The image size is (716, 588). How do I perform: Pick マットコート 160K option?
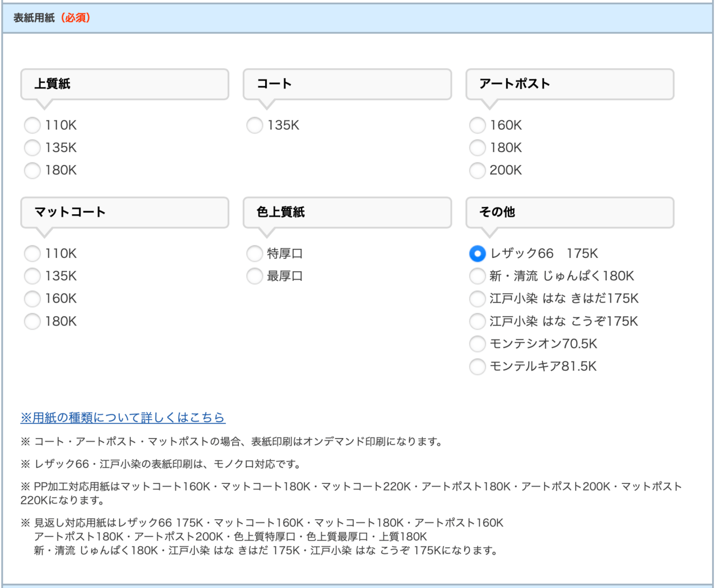tap(32, 299)
